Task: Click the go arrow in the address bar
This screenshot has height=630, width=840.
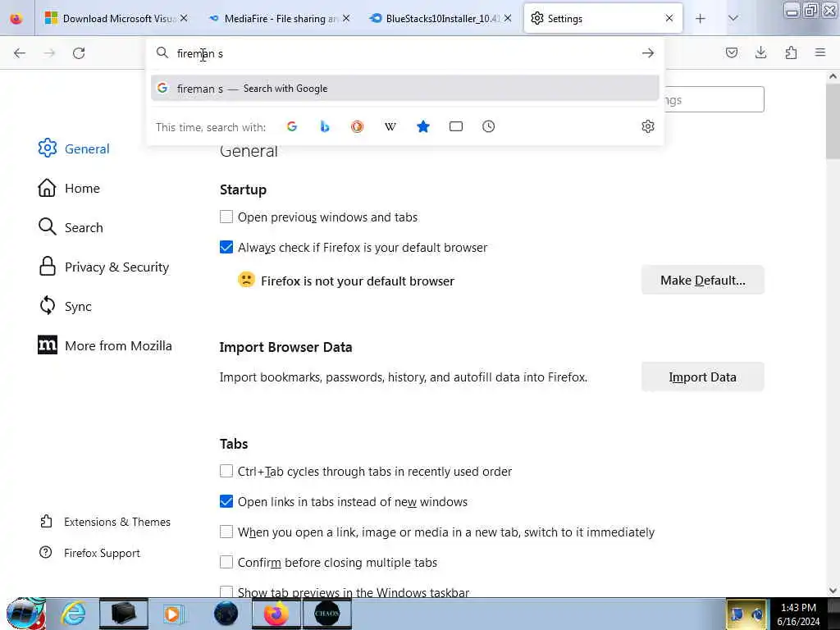Action: 648,53
